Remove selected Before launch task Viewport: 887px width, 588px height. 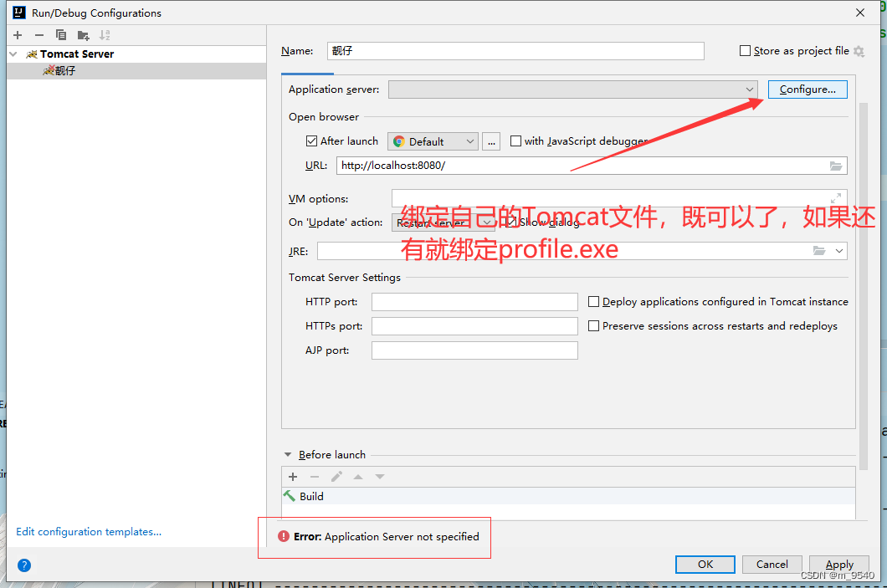pyautogui.click(x=315, y=477)
